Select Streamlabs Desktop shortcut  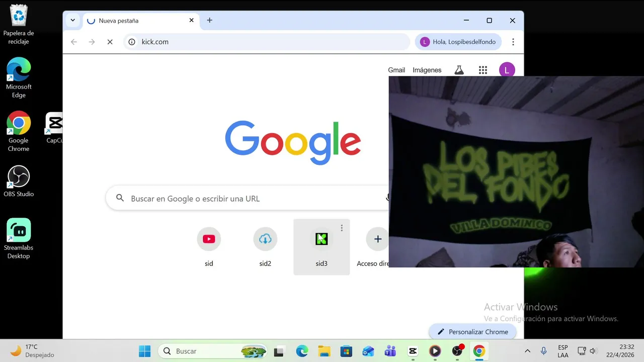tap(19, 239)
